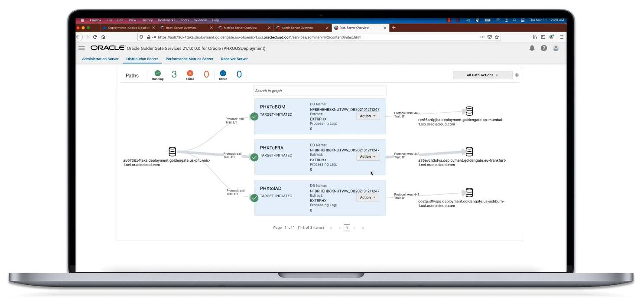Click the ORACLE logo in the header
This screenshot has height=303, width=644.
pos(108,48)
